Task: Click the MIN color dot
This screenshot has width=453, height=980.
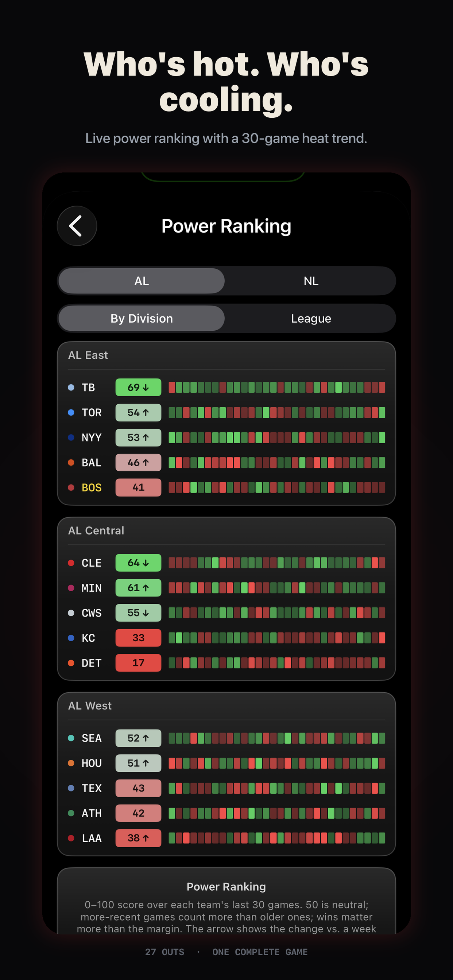Action: [x=71, y=588]
